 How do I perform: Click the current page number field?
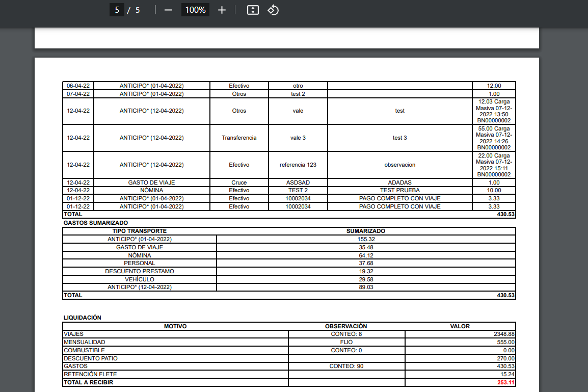click(117, 10)
